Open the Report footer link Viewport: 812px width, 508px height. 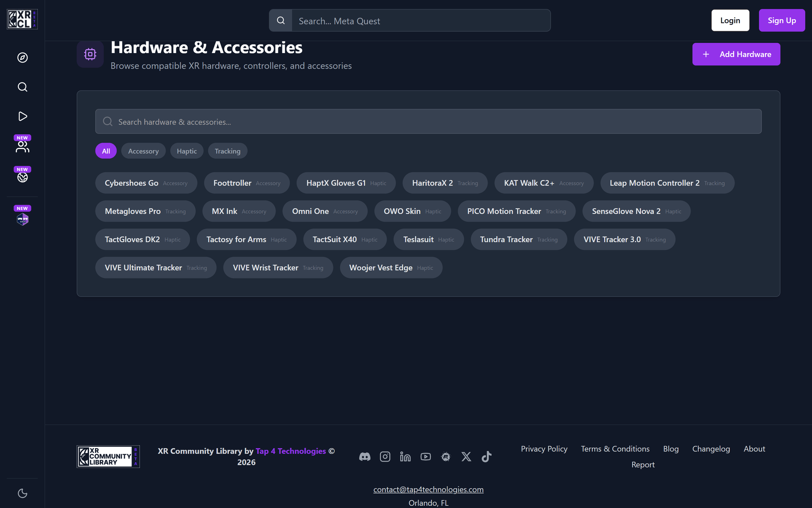(x=643, y=465)
